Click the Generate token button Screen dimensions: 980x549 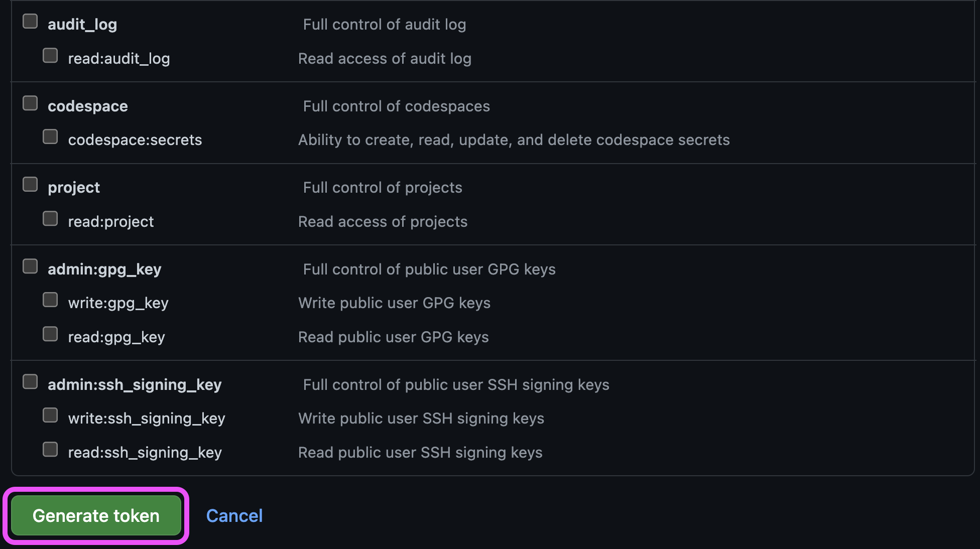96,515
